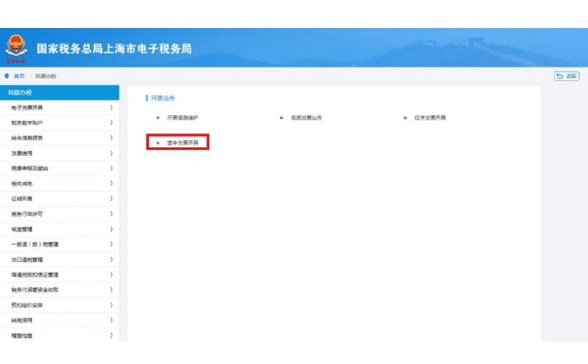Click the arrow bullet before 开票信息维护

click(158, 118)
